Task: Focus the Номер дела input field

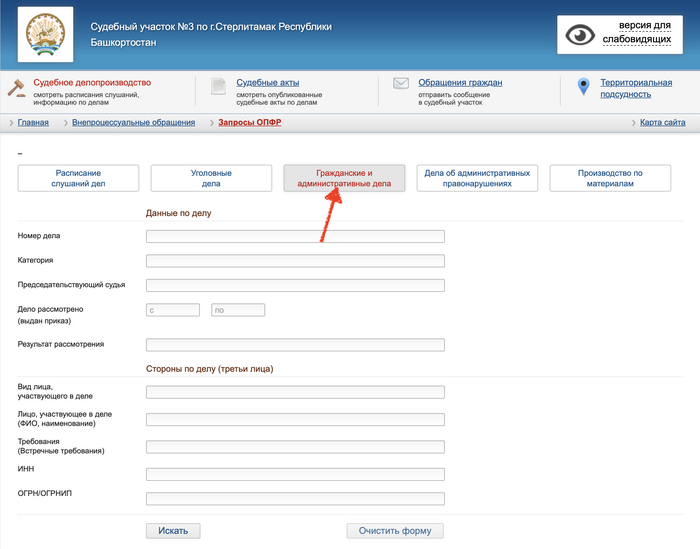Action: (x=295, y=236)
